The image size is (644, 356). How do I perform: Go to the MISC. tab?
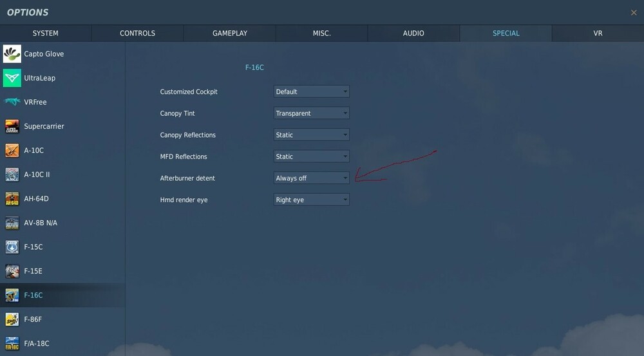321,33
